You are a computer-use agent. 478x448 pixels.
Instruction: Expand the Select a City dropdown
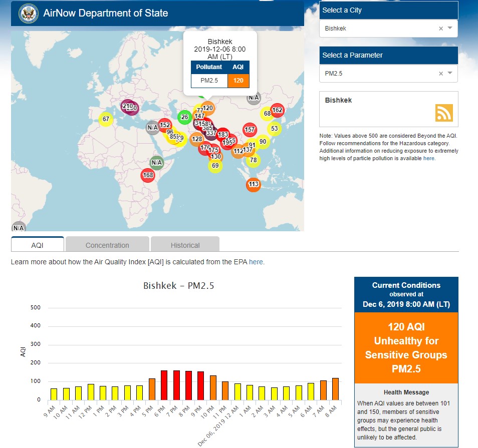pos(450,29)
